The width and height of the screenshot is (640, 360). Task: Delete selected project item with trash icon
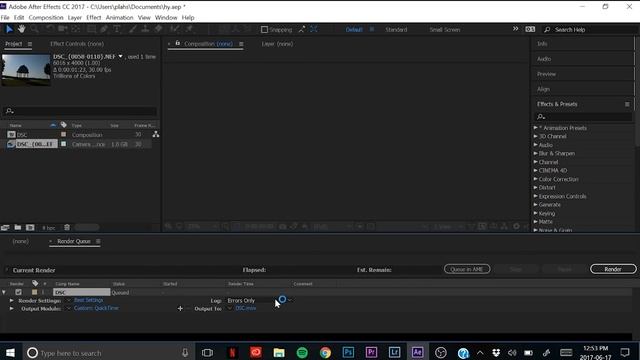(x=67, y=227)
